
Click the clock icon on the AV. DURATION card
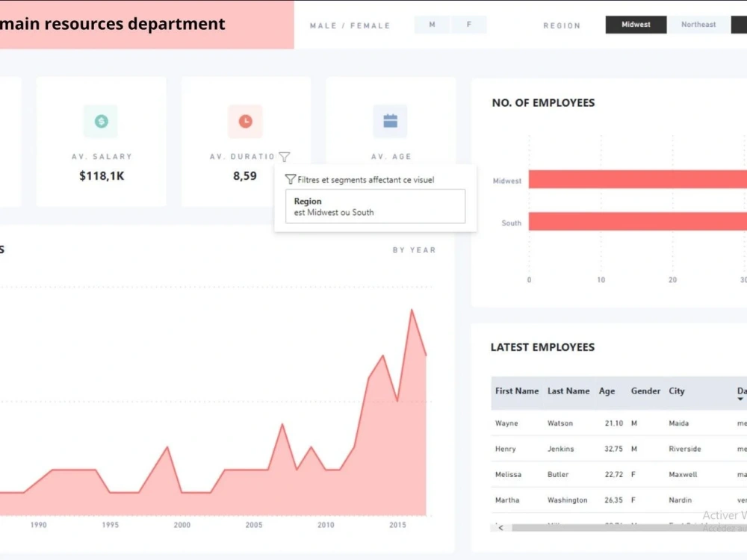[246, 120]
